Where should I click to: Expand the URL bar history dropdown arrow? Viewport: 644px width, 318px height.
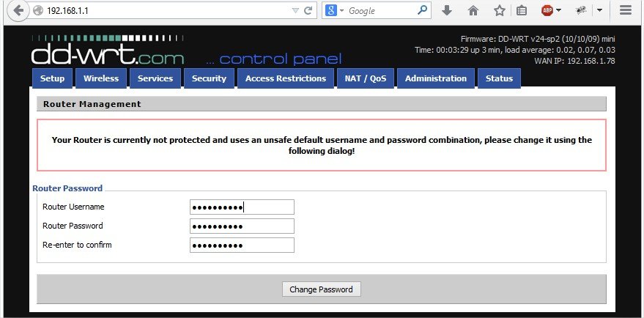point(295,11)
